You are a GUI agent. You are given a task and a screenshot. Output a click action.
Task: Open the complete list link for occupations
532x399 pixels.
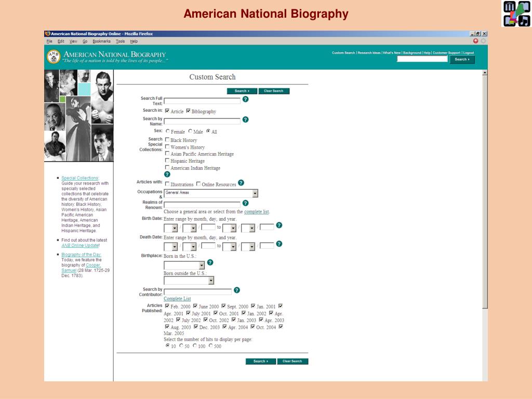click(257, 212)
